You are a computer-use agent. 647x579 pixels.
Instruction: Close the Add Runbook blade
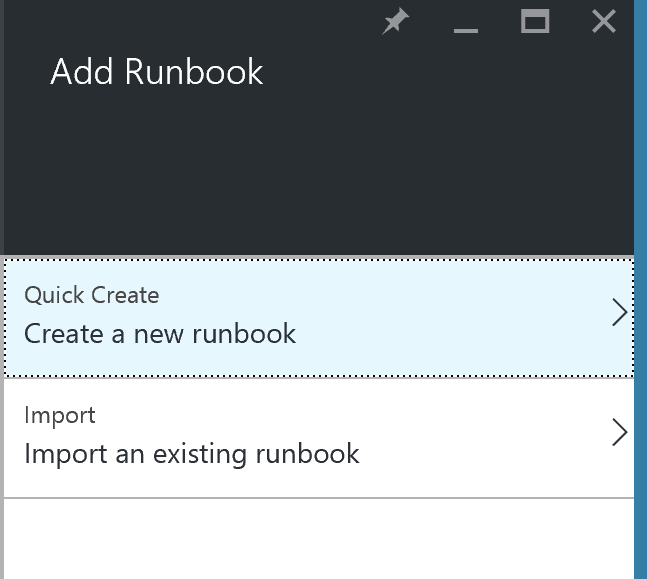[x=604, y=21]
